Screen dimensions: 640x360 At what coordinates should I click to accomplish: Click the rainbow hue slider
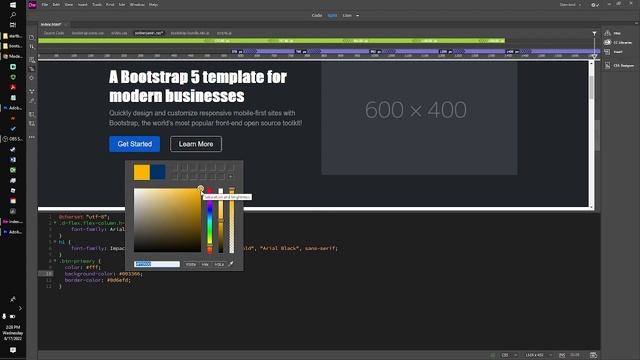(210, 220)
